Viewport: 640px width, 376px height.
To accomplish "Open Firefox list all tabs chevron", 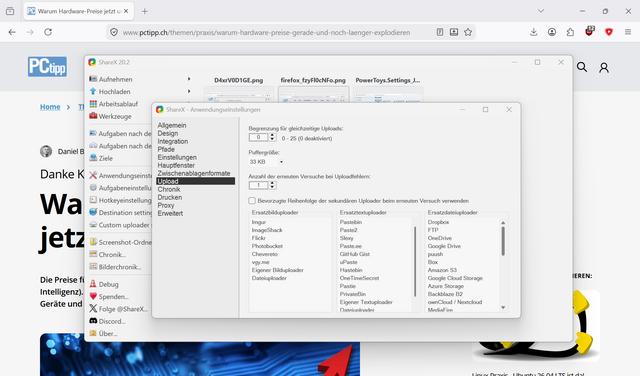I will pos(541,11).
